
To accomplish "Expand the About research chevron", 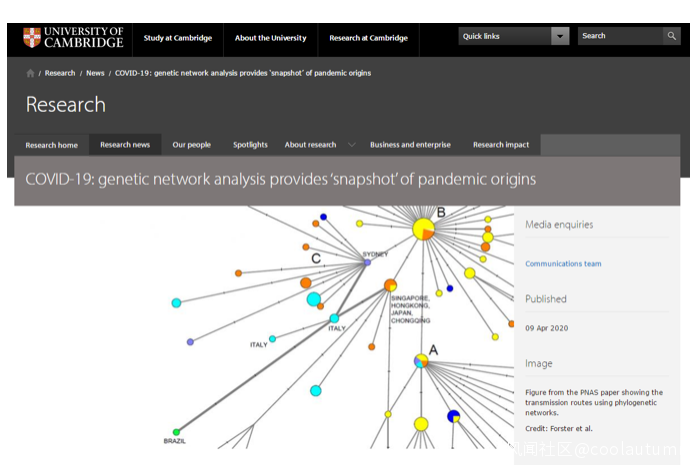I will point(350,145).
